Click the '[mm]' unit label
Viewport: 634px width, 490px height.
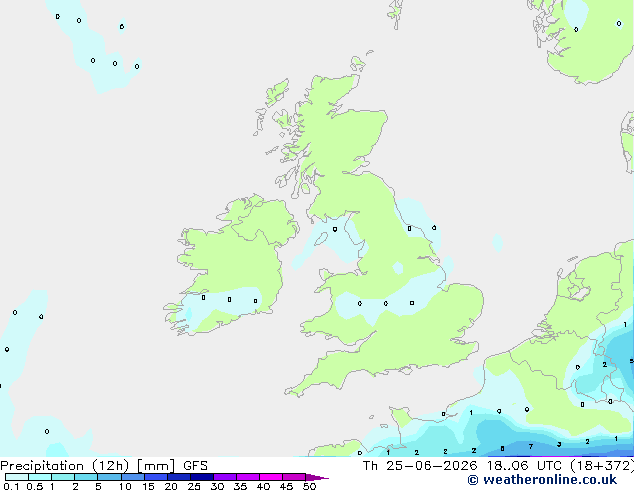156,466
